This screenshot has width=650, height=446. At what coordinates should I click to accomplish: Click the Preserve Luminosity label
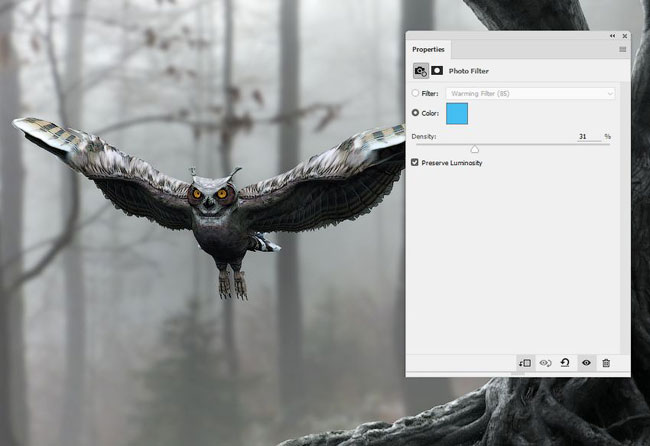(x=452, y=163)
